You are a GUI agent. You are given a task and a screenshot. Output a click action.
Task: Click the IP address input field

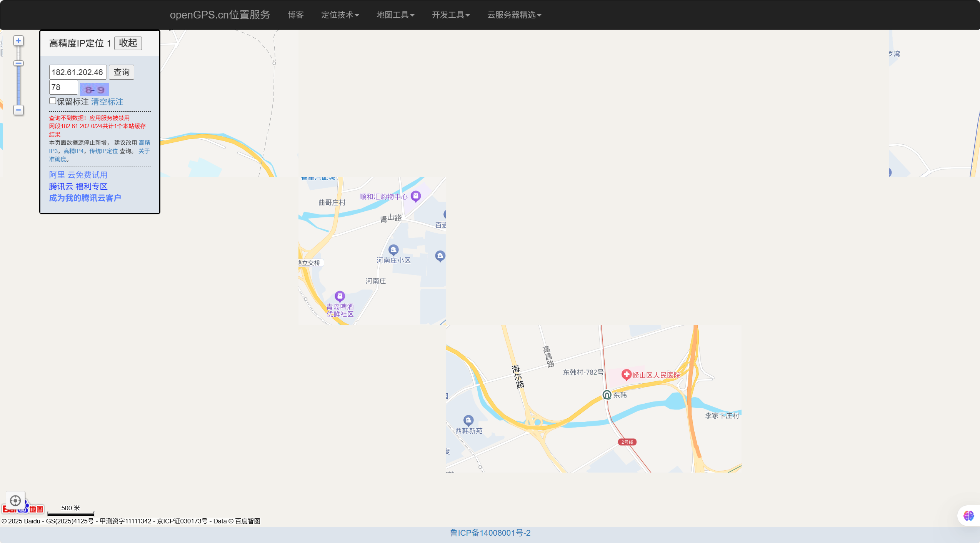tap(78, 72)
